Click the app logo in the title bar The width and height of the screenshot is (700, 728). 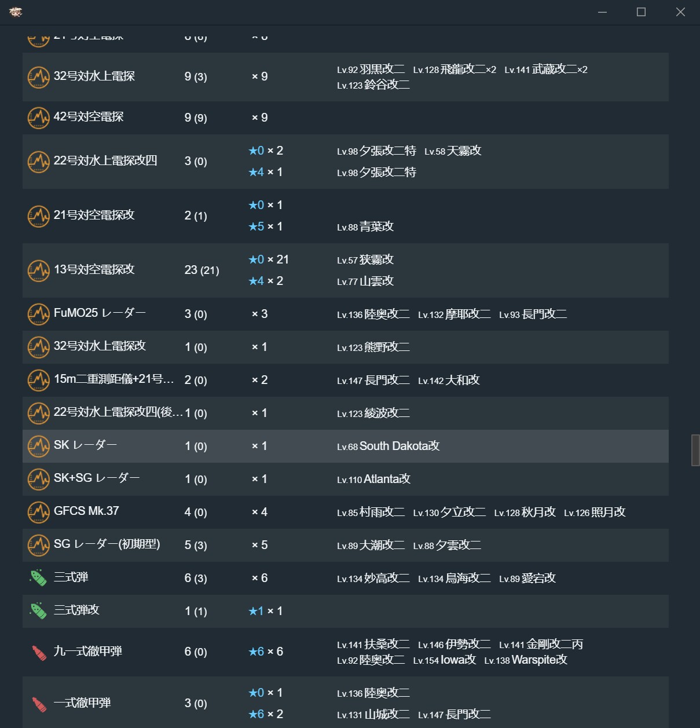coord(16,12)
